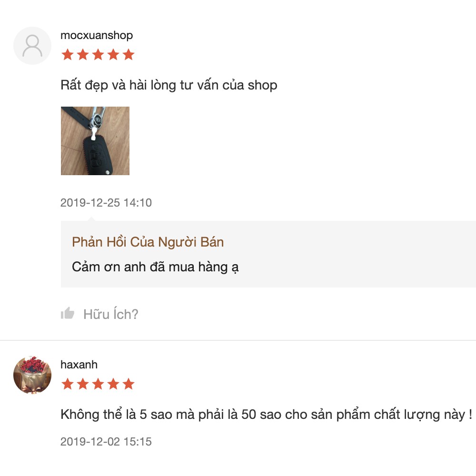The image size is (476, 476).
Task: Open mocxuanshop's username profile
Action: (x=97, y=35)
